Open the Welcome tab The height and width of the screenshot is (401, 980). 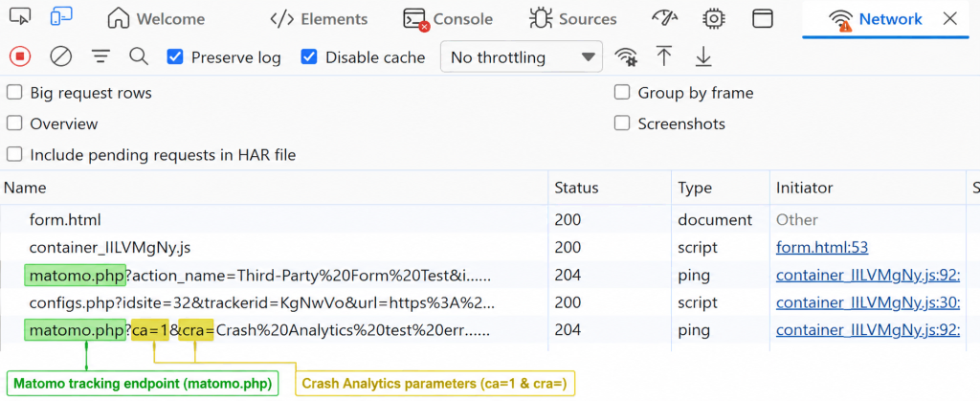coord(156,19)
